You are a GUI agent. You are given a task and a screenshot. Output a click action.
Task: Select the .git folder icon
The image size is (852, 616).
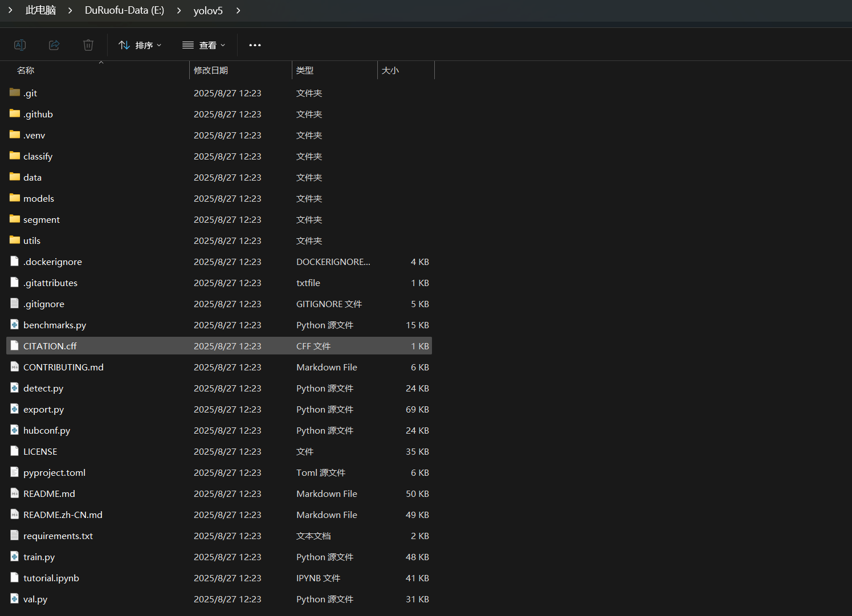(x=15, y=92)
